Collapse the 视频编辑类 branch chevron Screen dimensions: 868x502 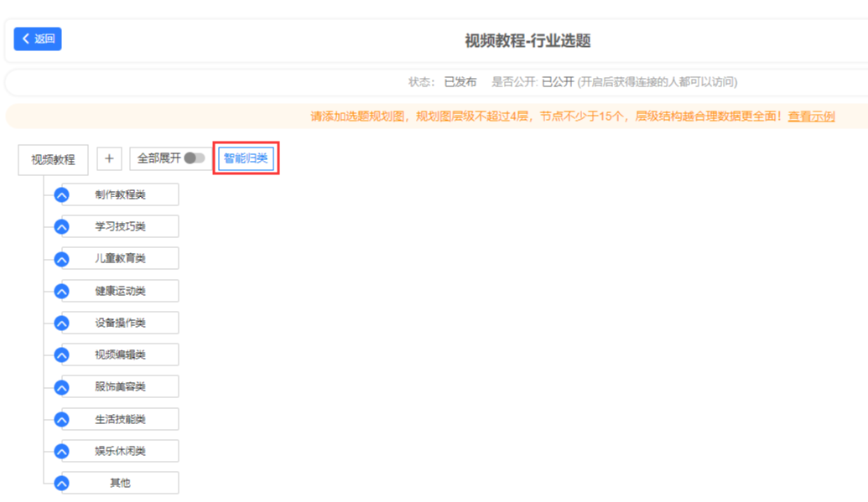click(x=60, y=354)
